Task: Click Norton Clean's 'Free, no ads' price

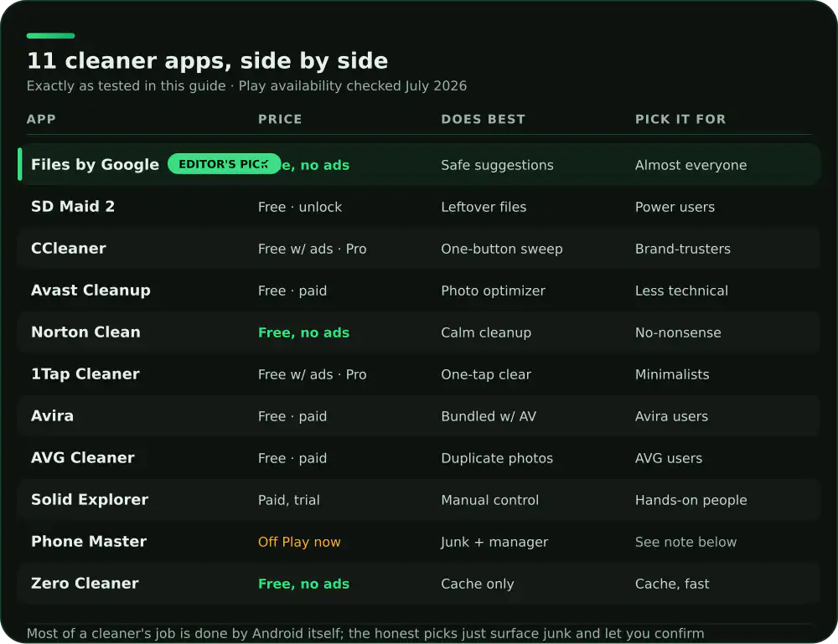Action: pos(303,332)
